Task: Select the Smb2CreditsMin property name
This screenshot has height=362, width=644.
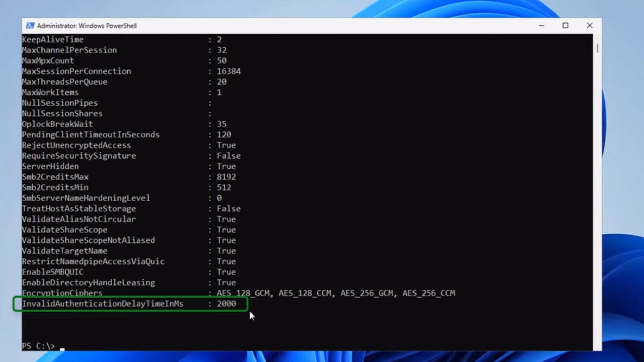Action: point(55,188)
